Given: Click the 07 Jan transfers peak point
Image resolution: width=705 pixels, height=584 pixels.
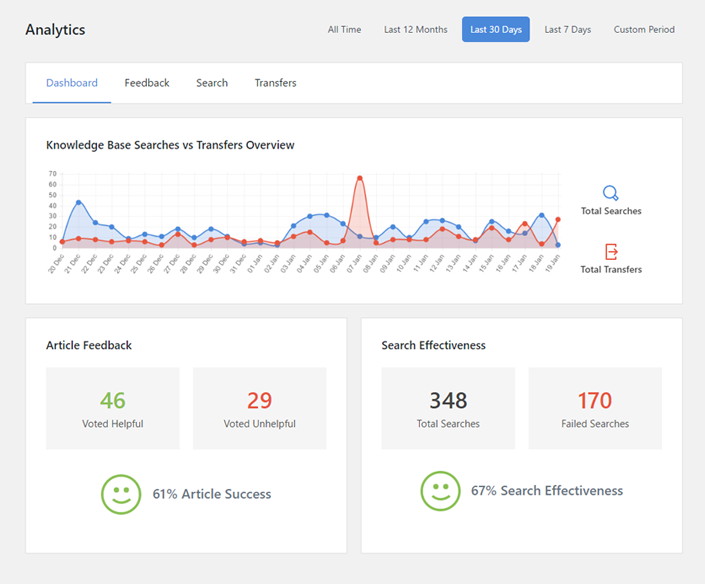Looking at the screenshot, I should pos(359,178).
